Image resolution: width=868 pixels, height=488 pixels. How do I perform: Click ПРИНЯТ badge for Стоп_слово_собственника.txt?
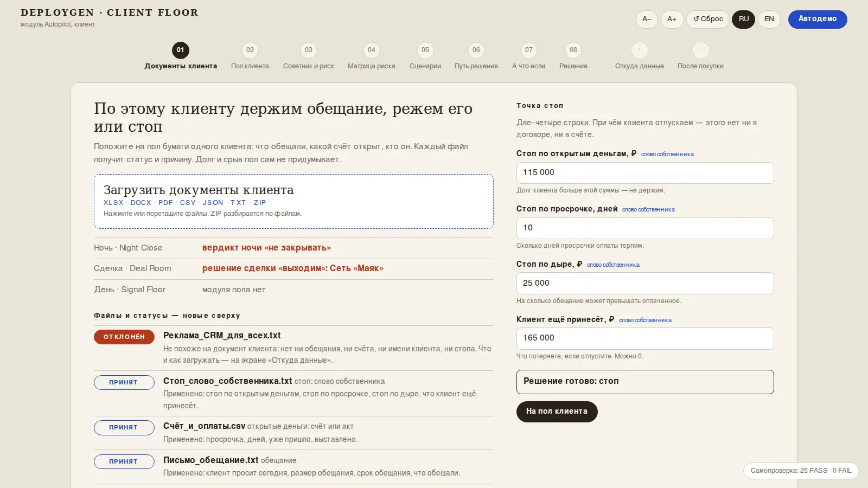click(x=124, y=382)
